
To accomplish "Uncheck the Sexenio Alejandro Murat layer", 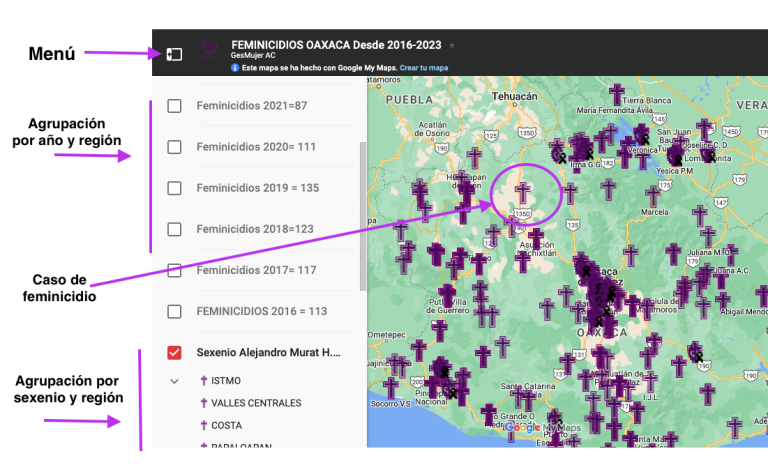I will [174, 353].
